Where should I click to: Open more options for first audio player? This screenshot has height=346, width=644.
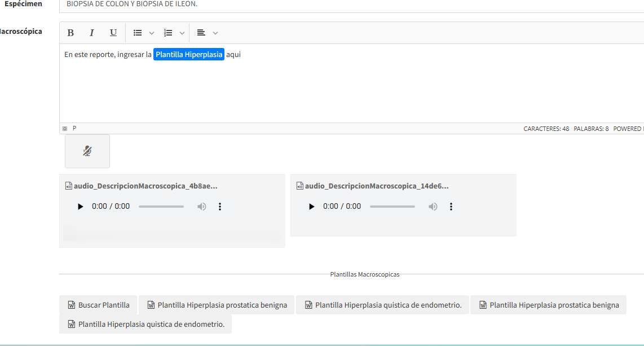pos(220,207)
